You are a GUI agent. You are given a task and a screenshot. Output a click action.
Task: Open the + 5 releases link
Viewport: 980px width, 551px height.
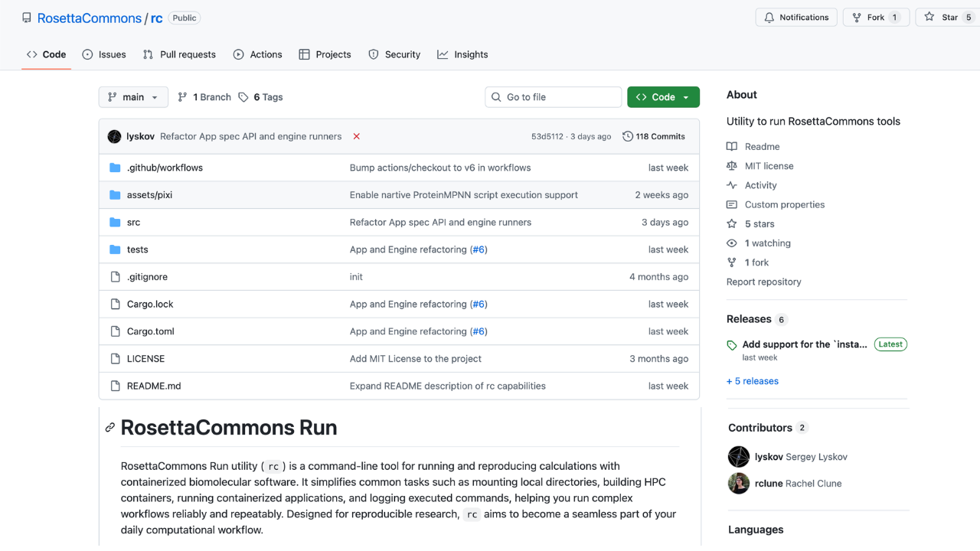pyautogui.click(x=753, y=381)
